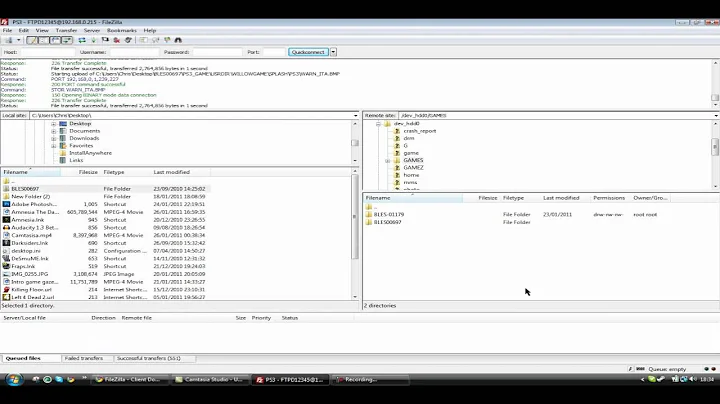Select the desktop.ini file
The height and width of the screenshot is (404, 720).
[x=106, y=251]
